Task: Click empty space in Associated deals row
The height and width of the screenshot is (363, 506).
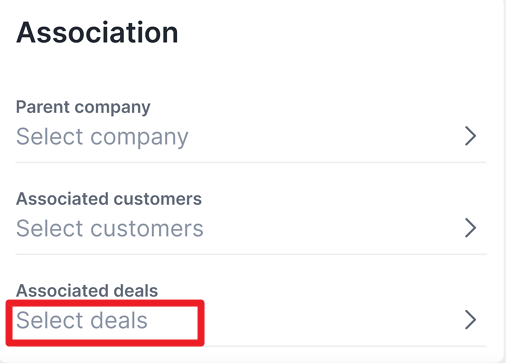Action: coord(333,320)
